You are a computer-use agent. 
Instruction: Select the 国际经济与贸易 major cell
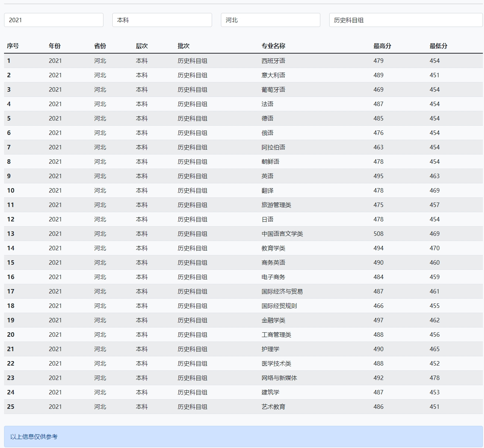(282, 291)
